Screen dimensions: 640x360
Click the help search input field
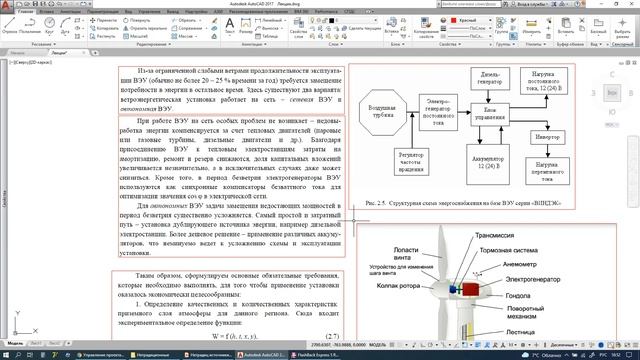coord(471,4)
